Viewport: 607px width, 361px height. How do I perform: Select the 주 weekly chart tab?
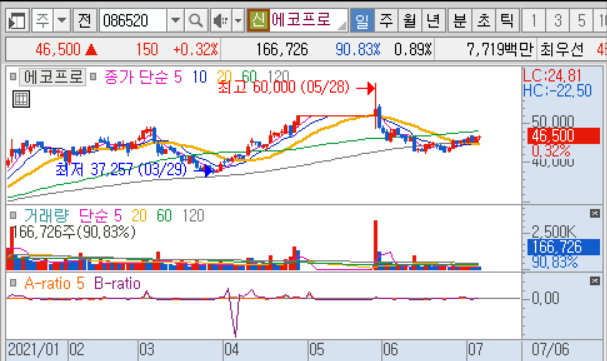pyautogui.click(x=386, y=20)
